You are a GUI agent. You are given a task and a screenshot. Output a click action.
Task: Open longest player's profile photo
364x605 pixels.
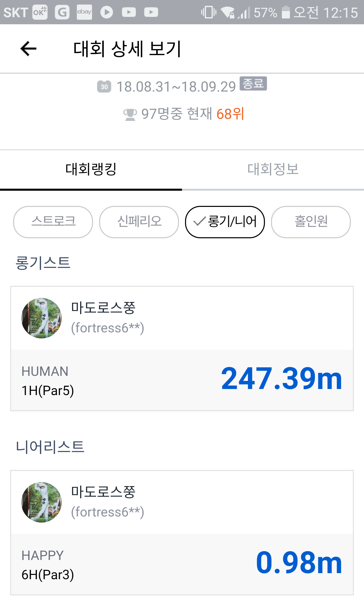pyautogui.click(x=41, y=318)
